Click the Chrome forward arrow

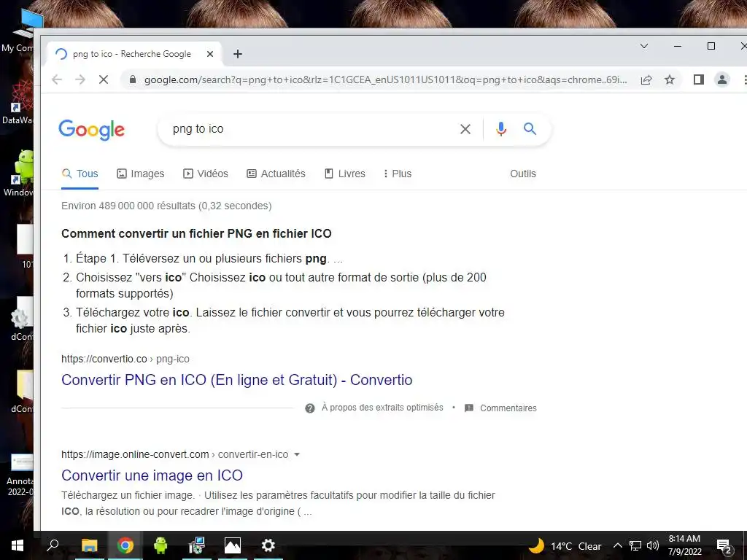tap(80, 79)
